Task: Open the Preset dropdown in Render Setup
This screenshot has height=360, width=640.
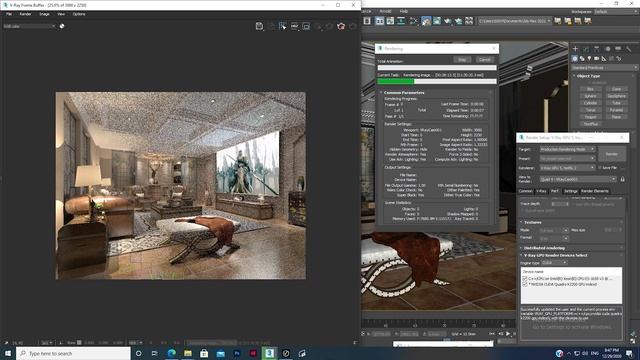Action: click(567, 158)
